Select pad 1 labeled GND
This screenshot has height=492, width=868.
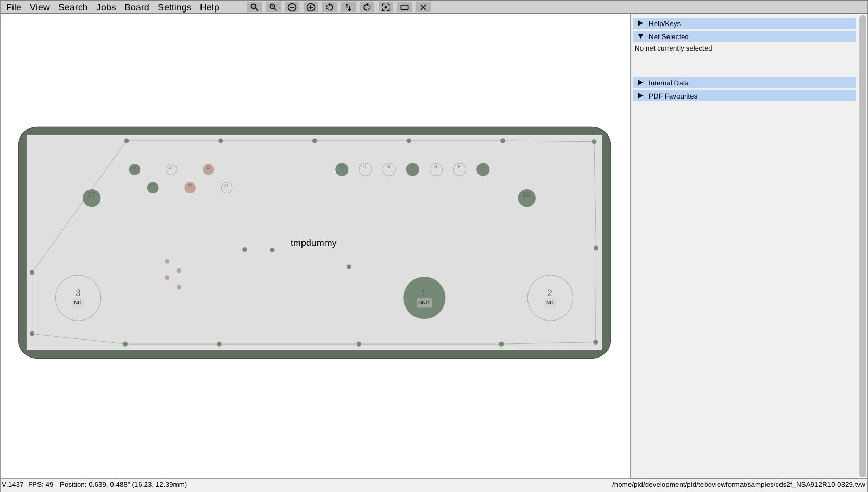[x=424, y=298]
